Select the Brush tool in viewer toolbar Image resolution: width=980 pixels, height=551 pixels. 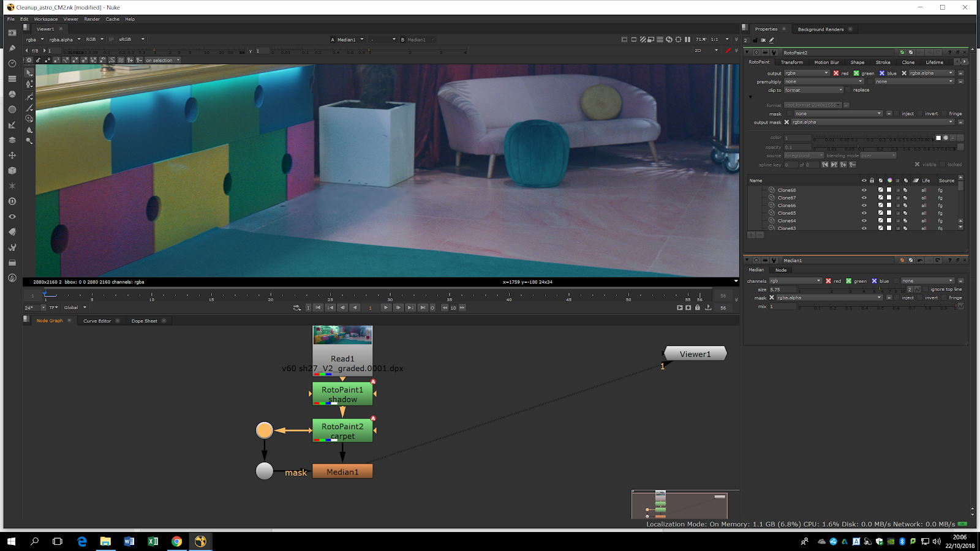click(x=29, y=107)
